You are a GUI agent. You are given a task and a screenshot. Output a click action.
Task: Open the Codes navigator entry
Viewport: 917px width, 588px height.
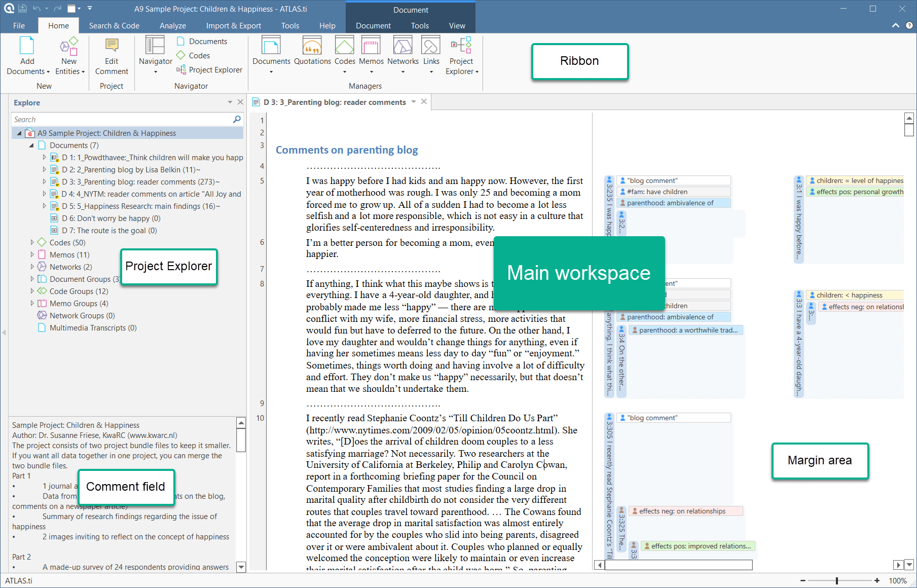click(193, 56)
